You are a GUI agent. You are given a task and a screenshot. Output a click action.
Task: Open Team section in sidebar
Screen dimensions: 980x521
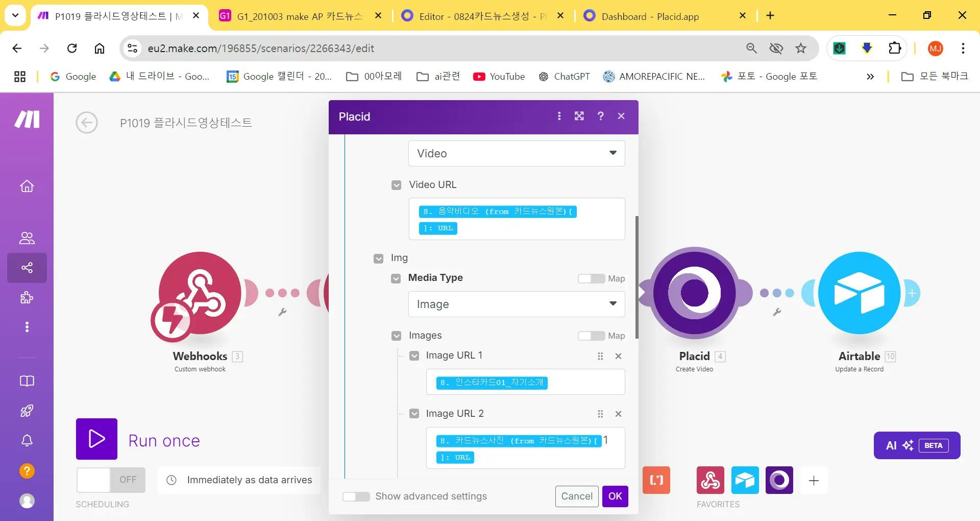[x=27, y=238]
